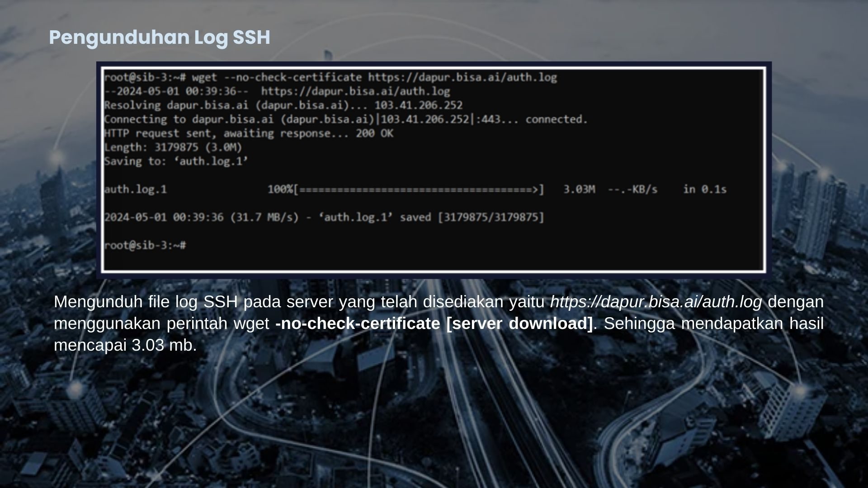Click the 'auth.log.1' filename beside the progress bar
This screenshot has width=868, height=488.
(x=136, y=189)
